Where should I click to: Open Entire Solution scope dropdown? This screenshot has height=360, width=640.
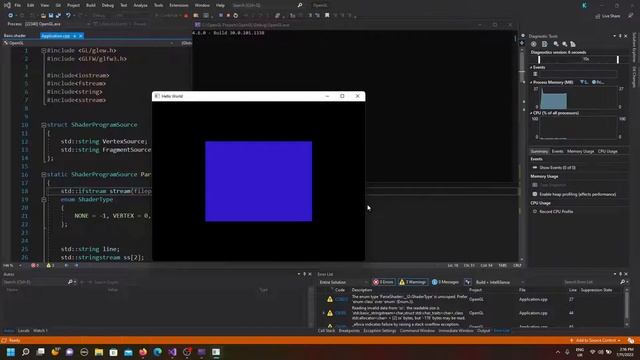tap(343, 282)
